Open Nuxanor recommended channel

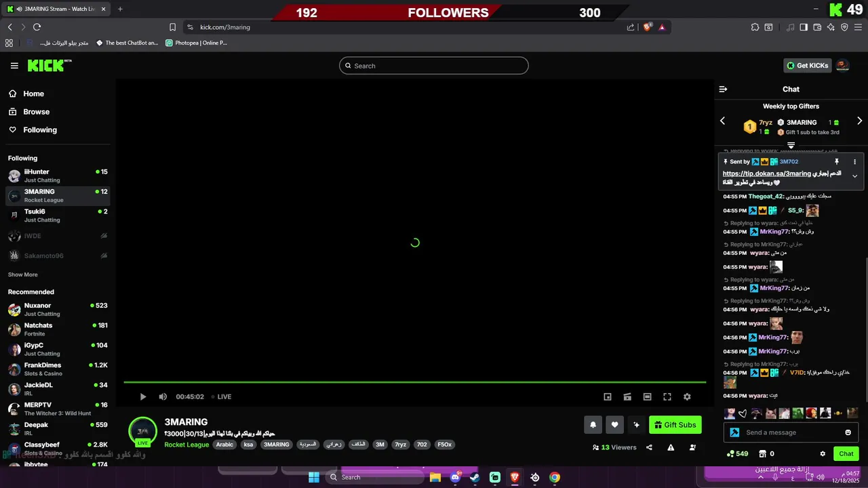click(58, 309)
